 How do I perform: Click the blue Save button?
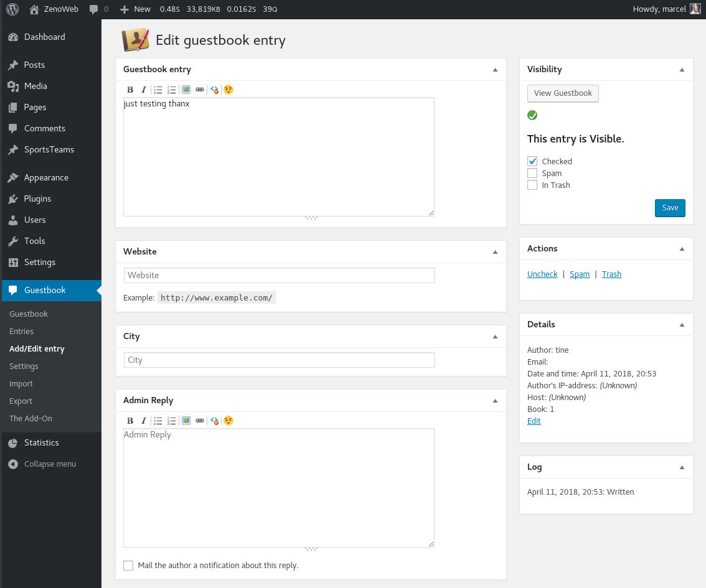(670, 208)
